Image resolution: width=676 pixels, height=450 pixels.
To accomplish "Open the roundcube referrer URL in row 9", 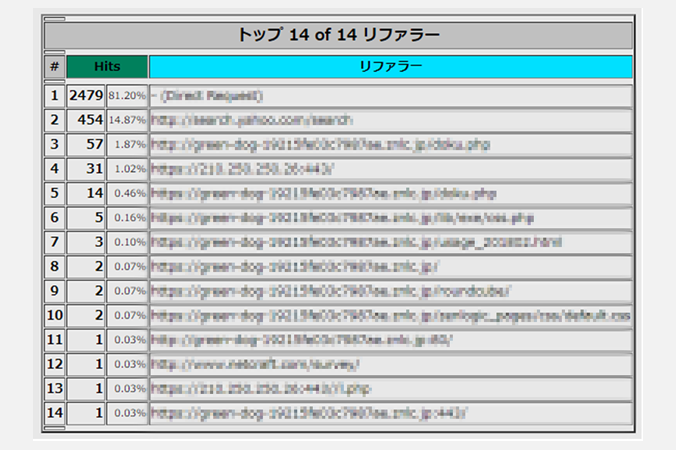I will (331, 291).
